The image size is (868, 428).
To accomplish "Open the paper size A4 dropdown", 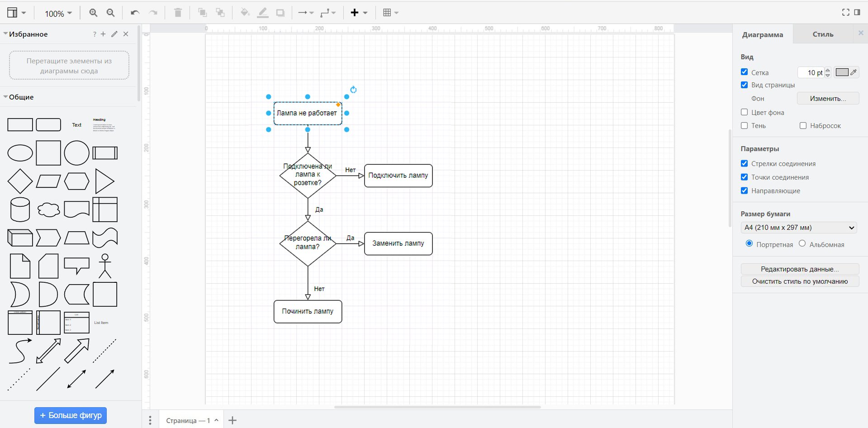I will (x=799, y=228).
